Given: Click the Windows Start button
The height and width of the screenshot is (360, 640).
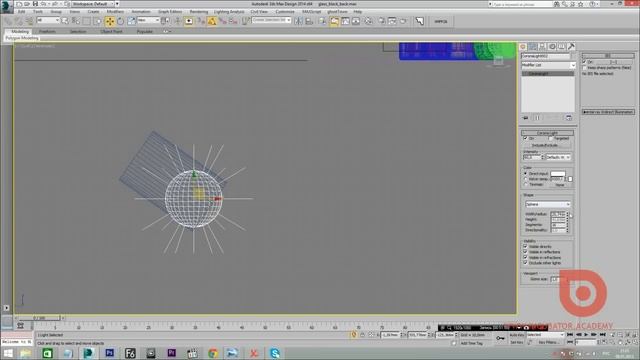Looking at the screenshot, I should click(x=8, y=353).
